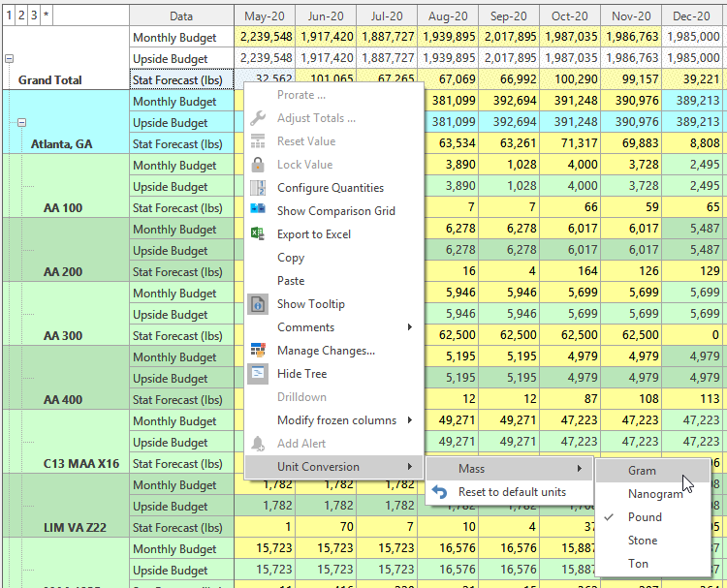Click the Reset Value grid icon
The height and width of the screenshot is (588, 727).
pyautogui.click(x=258, y=141)
